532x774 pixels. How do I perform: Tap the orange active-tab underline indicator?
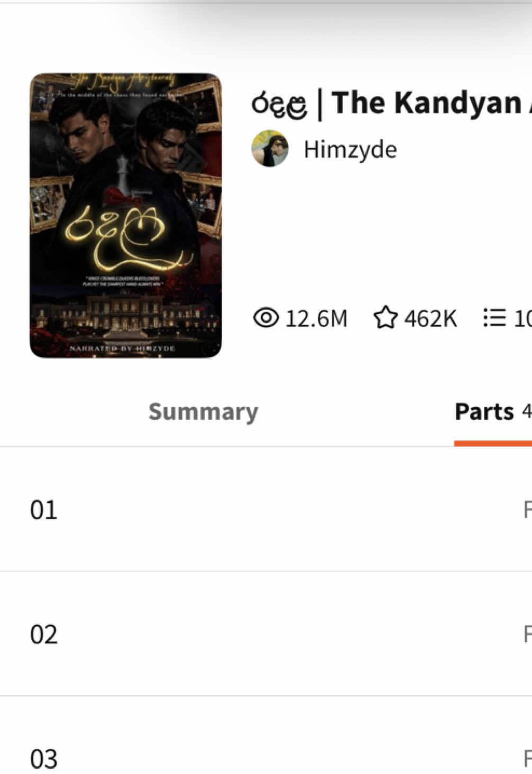point(493,443)
